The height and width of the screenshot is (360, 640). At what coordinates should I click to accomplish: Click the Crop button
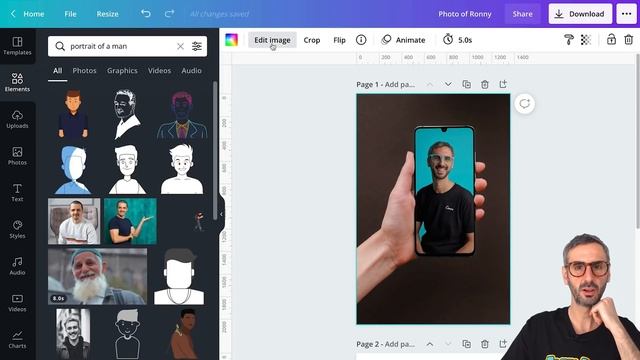(312, 40)
